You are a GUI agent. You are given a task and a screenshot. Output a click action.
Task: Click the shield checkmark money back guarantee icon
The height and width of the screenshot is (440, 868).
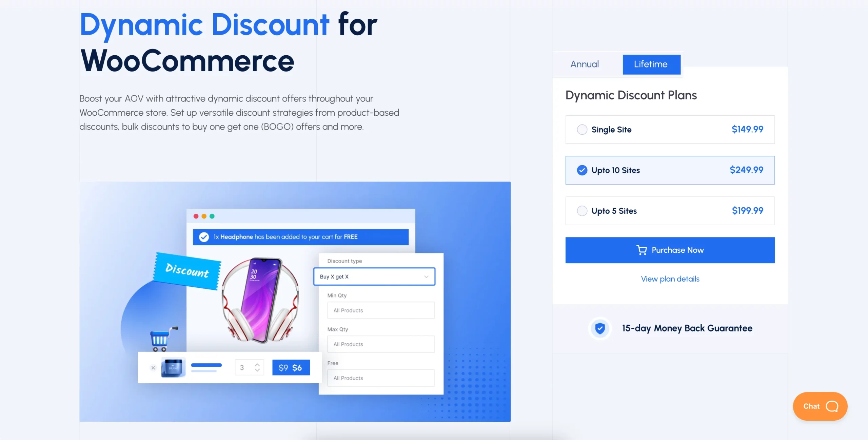pos(599,328)
